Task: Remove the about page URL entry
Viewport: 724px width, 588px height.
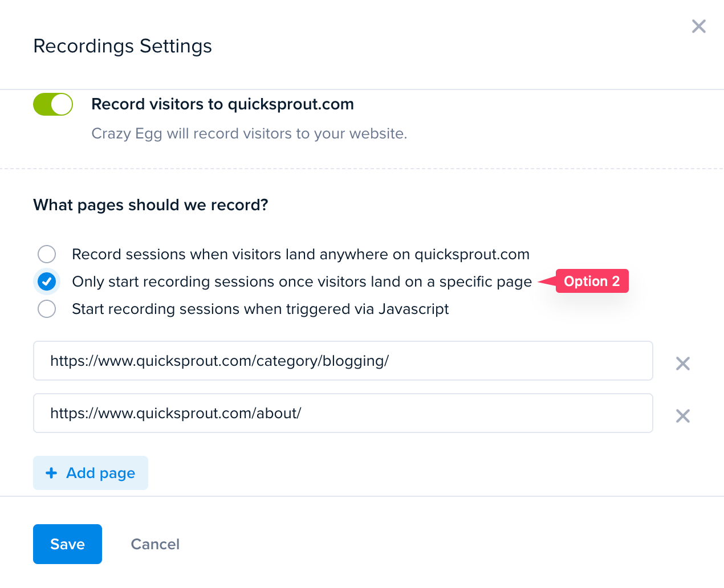Action: (682, 416)
